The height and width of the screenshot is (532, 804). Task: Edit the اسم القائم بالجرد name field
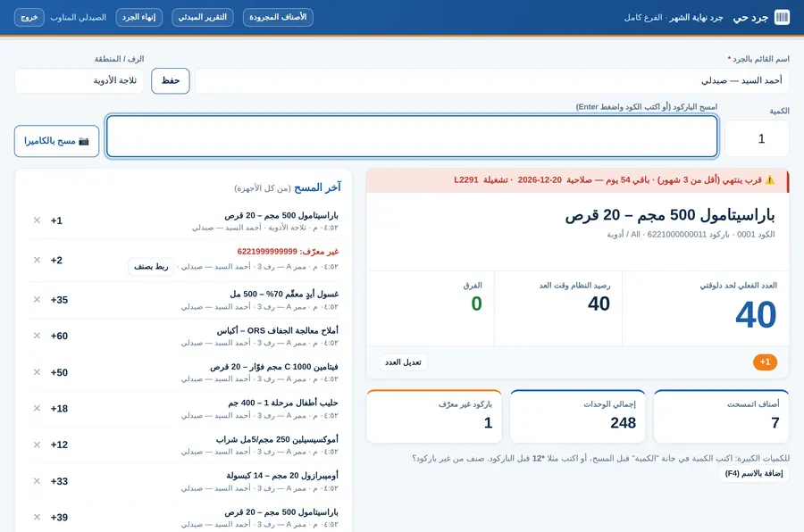tap(491, 81)
